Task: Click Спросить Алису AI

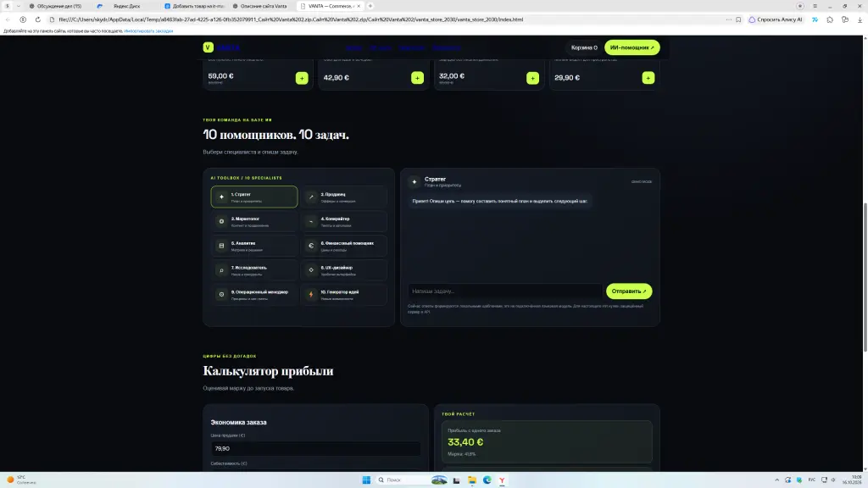Action: coord(776,19)
